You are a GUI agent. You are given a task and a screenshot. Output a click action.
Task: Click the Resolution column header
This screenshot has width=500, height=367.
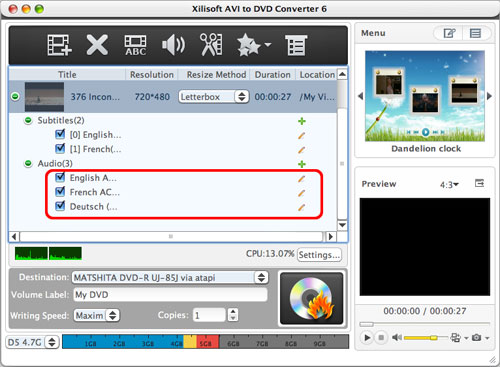point(152,74)
